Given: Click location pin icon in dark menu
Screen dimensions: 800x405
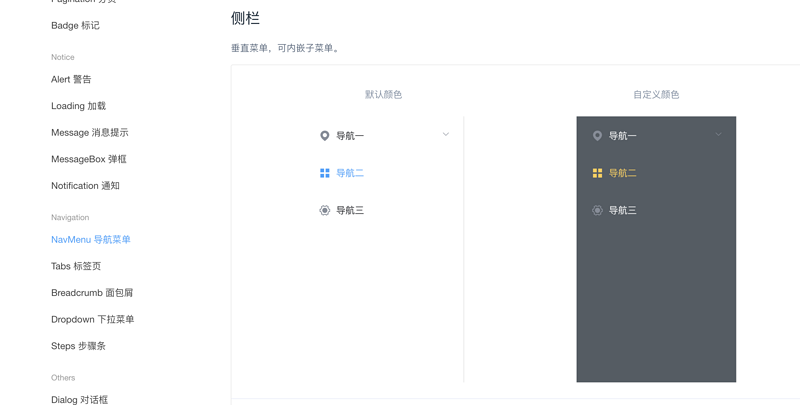Looking at the screenshot, I should [x=597, y=136].
